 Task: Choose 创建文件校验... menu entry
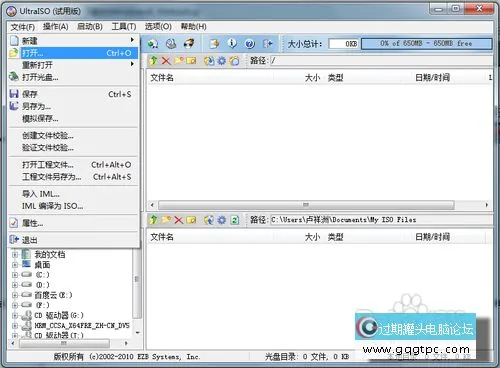point(73,135)
